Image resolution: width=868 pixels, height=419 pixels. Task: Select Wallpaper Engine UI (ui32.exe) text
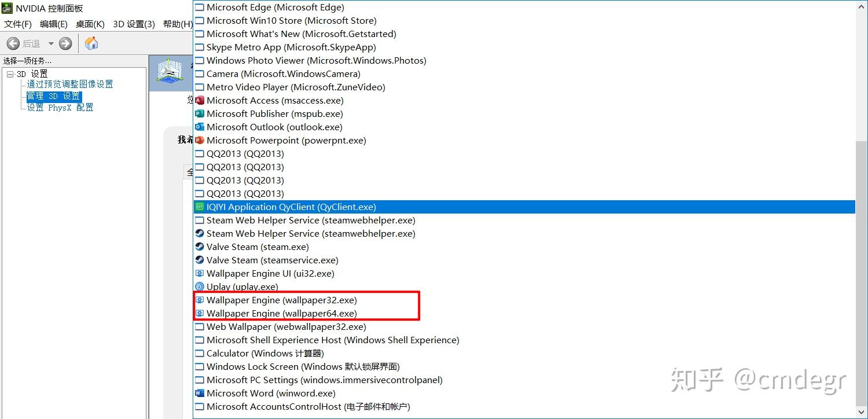pyautogui.click(x=270, y=274)
